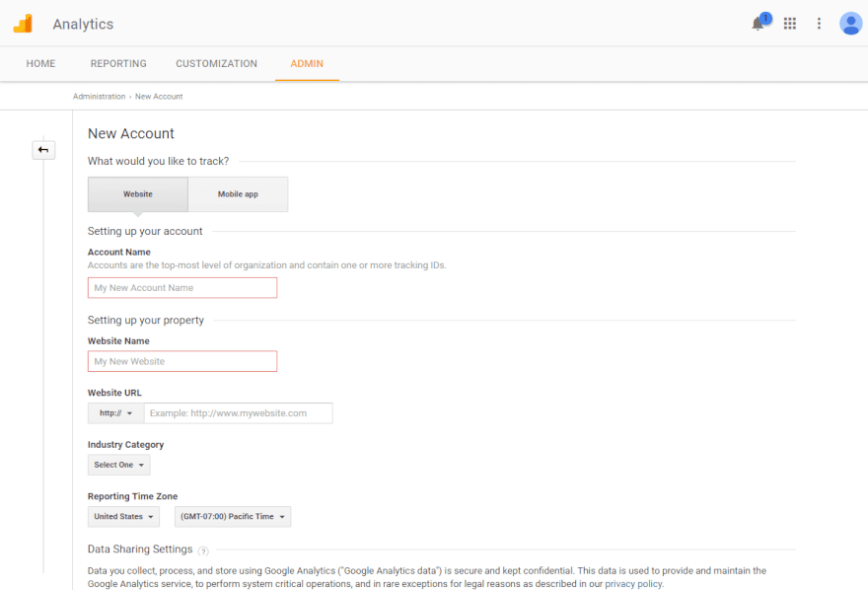
Task: Select Mobile app tracking option
Action: (238, 194)
